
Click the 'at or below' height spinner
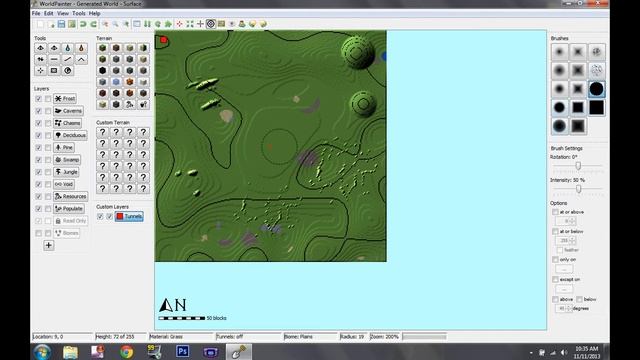point(566,240)
